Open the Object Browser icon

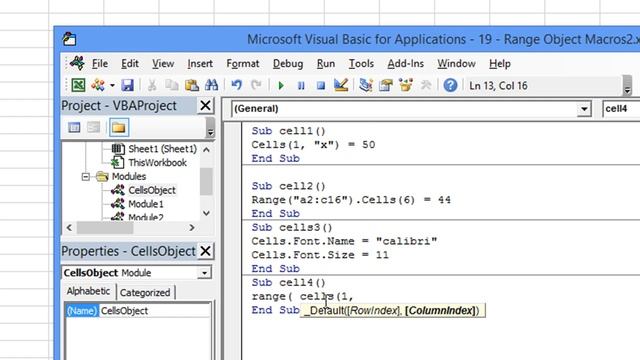pyautogui.click(x=406, y=85)
